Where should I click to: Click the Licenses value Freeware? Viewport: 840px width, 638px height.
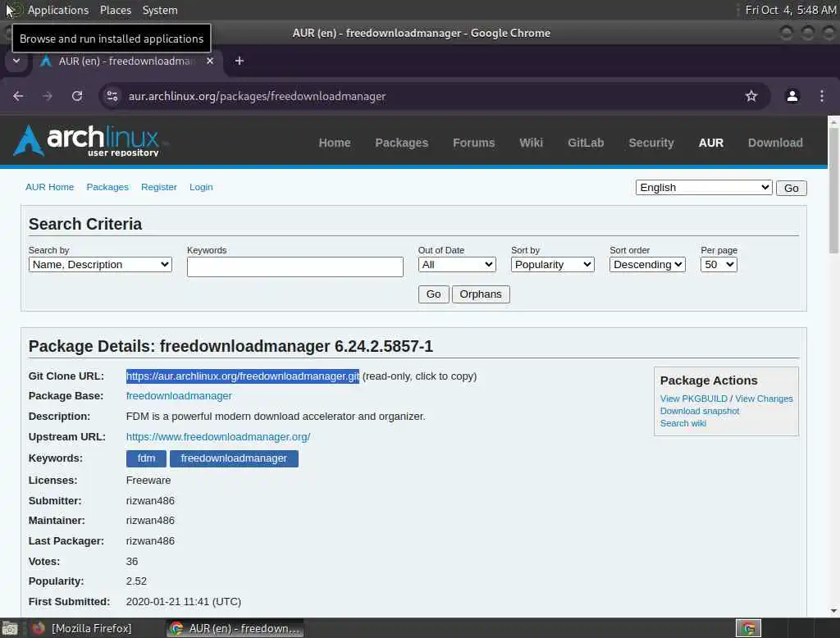pos(148,481)
